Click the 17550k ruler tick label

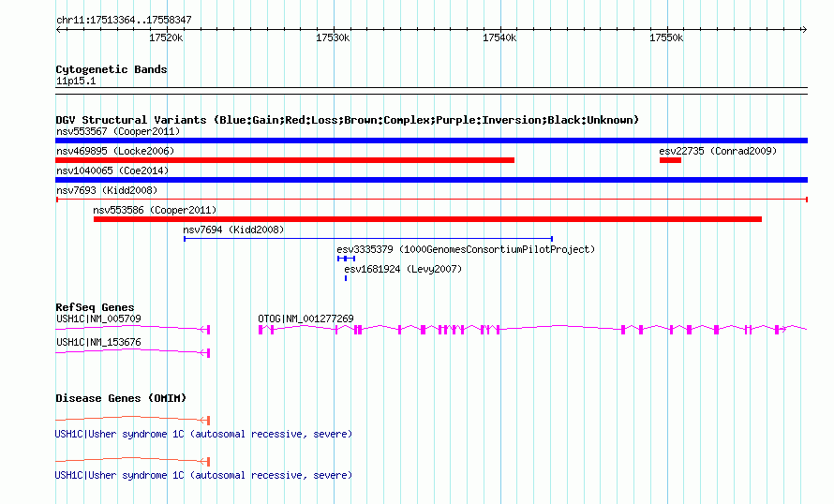pyautogui.click(x=666, y=38)
